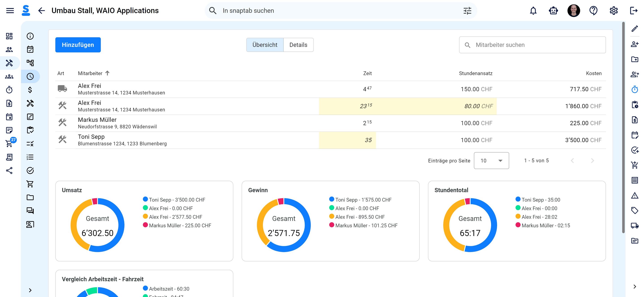
Task: Open the robot assistant icon
Action: [x=553, y=11]
